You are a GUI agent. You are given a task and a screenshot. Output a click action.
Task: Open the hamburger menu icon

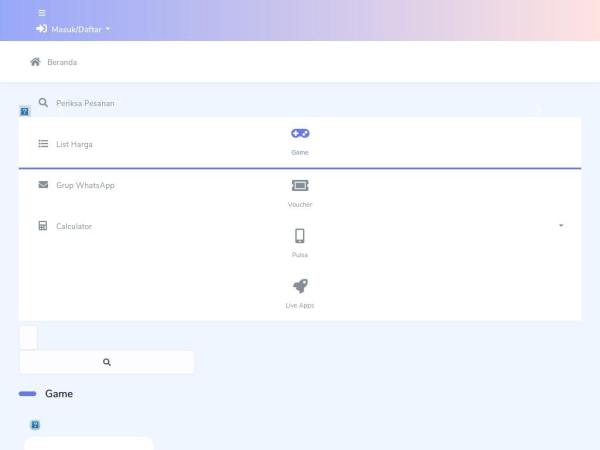[42, 13]
